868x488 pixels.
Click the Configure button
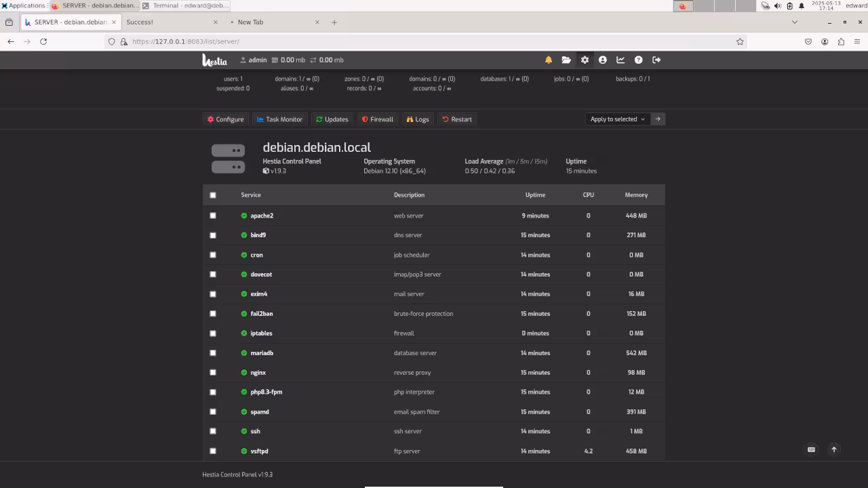point(226,119)
